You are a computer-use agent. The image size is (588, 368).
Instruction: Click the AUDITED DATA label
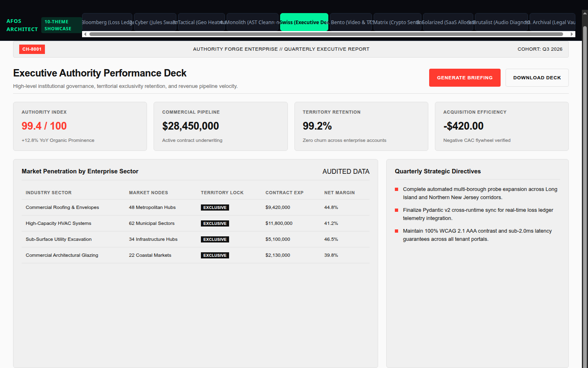point(346,171)
